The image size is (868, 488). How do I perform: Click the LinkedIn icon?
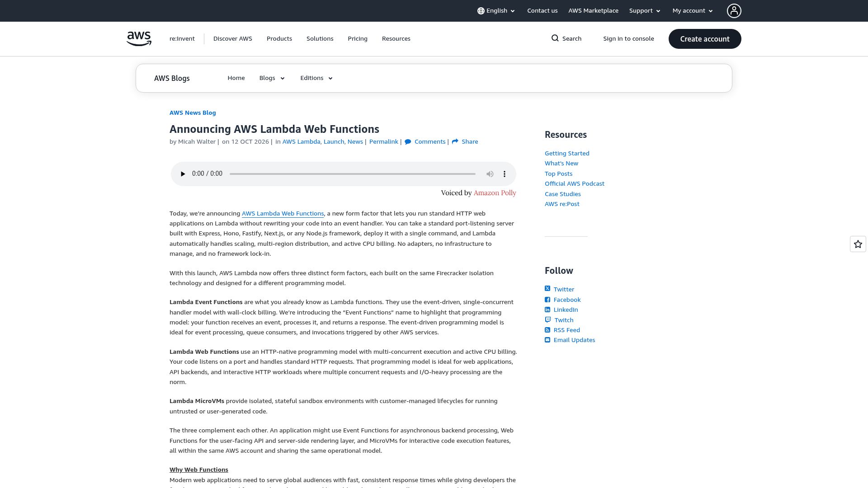click(547, 310)
